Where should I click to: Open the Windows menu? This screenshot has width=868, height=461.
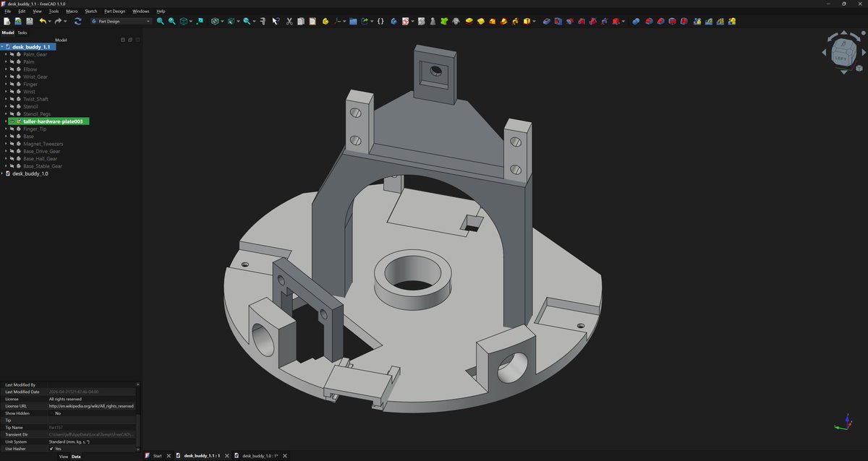(x=141, y=11)
